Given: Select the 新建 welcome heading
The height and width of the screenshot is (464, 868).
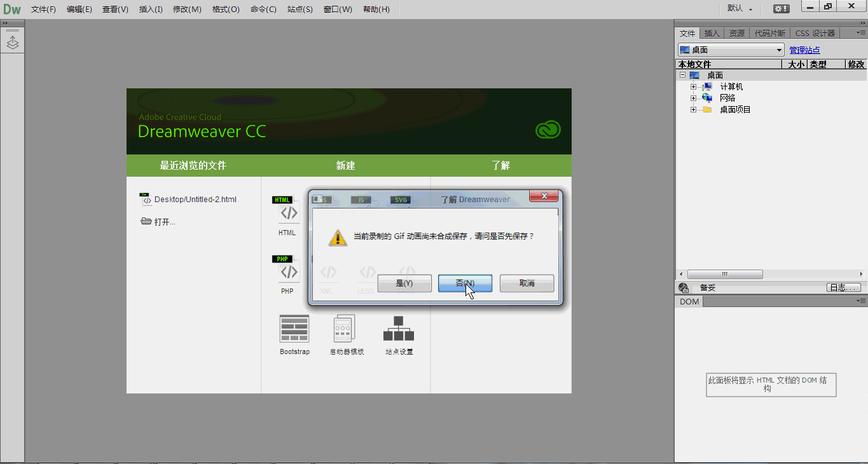Looking at the screenshot, I should click(x=345, y=165).
